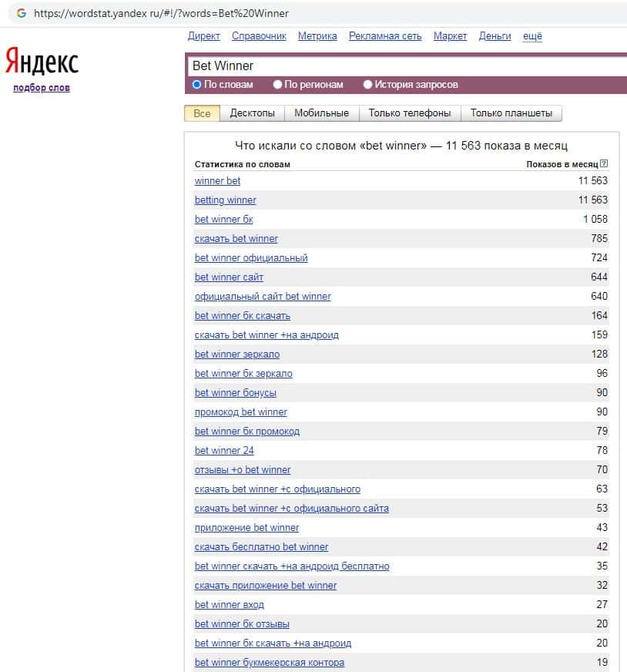Click the Yandex logo
Viewport: 627px width, 672px height.
pyautogui.click(x=42, y=62)
